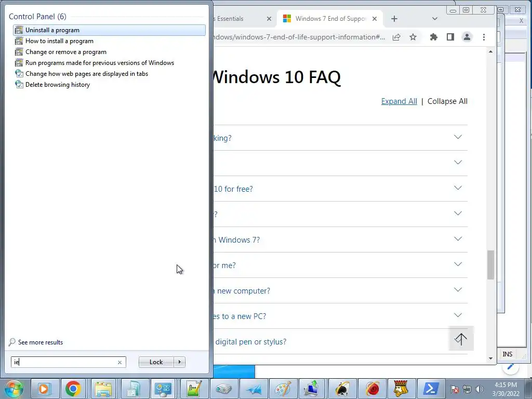Click the back-to-top arrow button
Screen dimensions: 532x399
tap(461, 338)
